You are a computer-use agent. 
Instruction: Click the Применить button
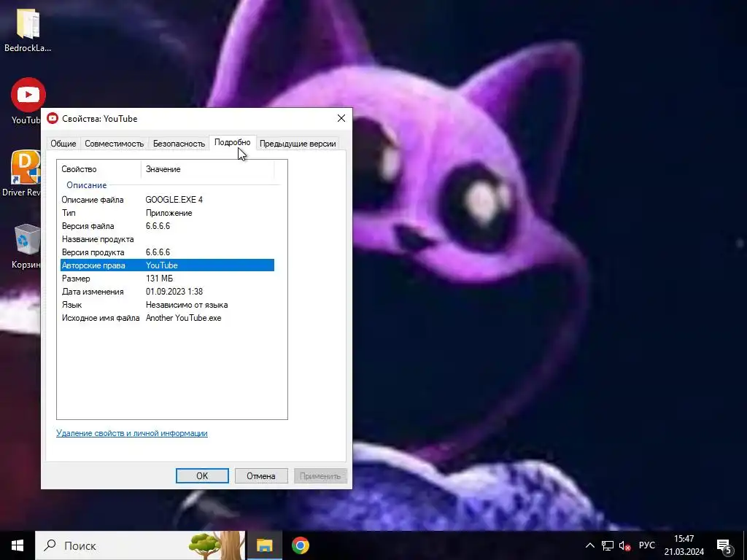pos(320,475)
